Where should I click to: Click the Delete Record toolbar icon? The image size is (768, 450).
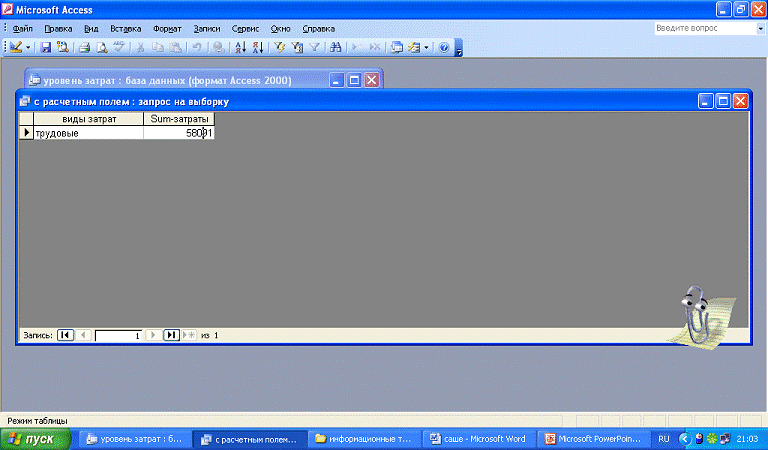coord(375,47)
